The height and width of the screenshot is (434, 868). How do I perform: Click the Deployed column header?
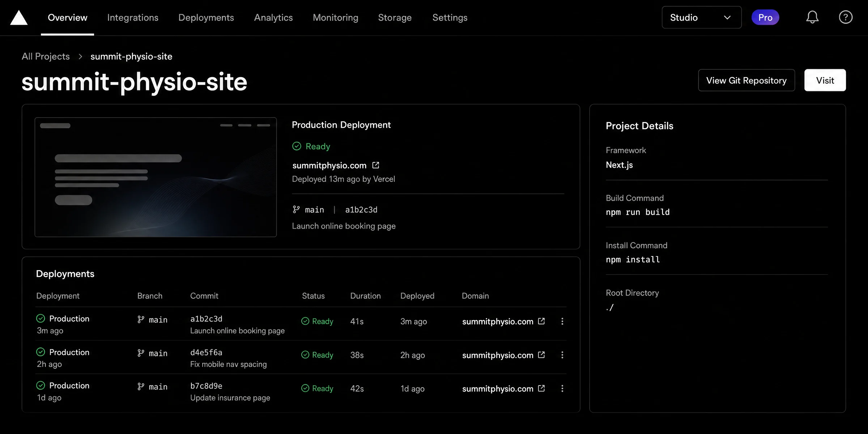[417, 296]
